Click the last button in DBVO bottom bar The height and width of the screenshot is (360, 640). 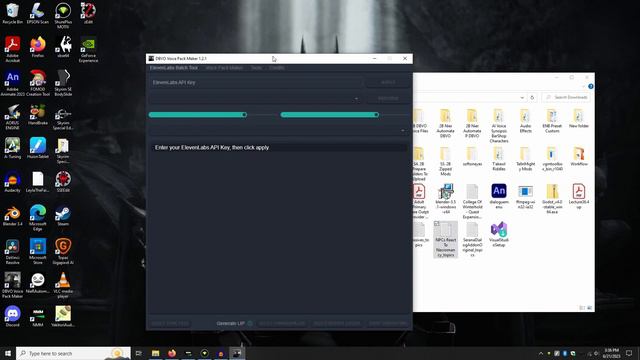pos(388,323)
